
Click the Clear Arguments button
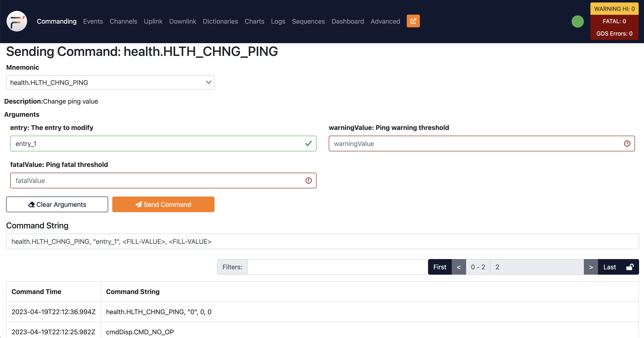[57, 204]
